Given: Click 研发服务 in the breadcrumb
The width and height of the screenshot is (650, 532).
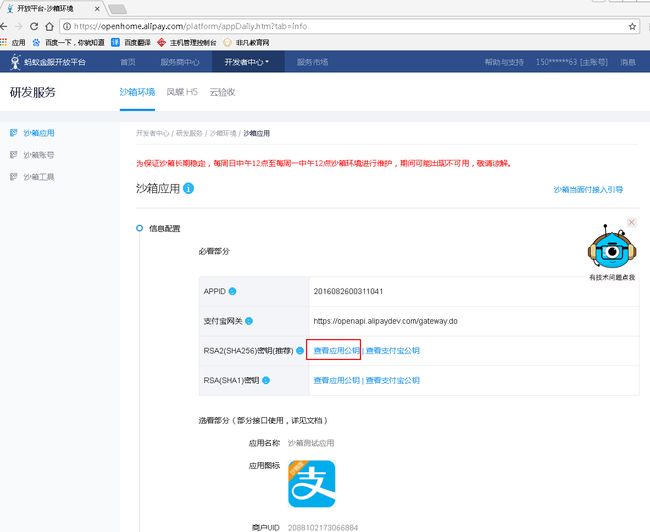Looking at the screenshot, I should (189, 133).
